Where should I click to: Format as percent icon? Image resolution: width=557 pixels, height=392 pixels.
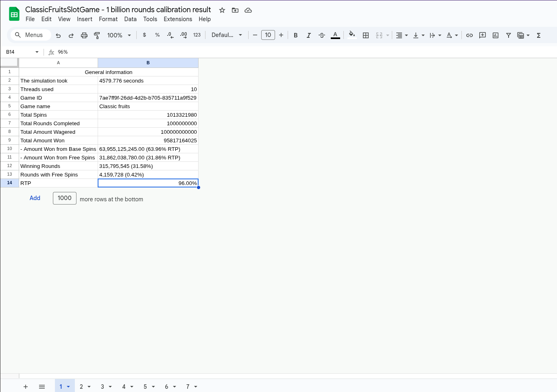point(157,35)
